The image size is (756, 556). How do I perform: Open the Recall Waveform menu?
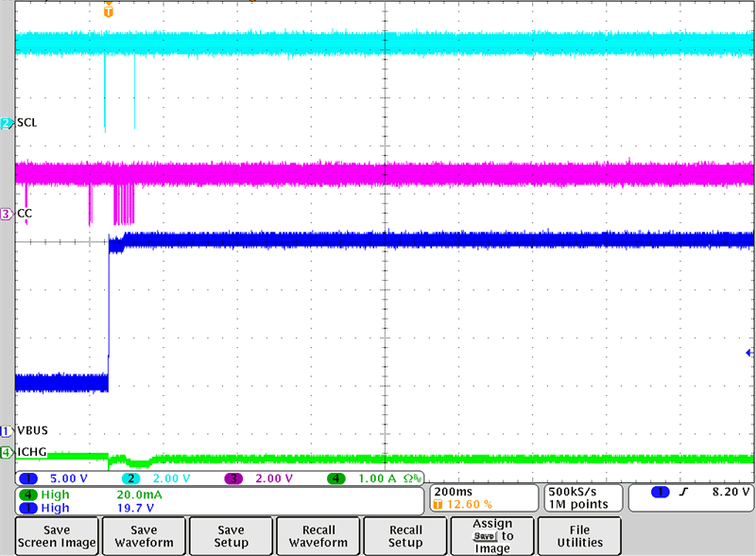pos(318,536)
